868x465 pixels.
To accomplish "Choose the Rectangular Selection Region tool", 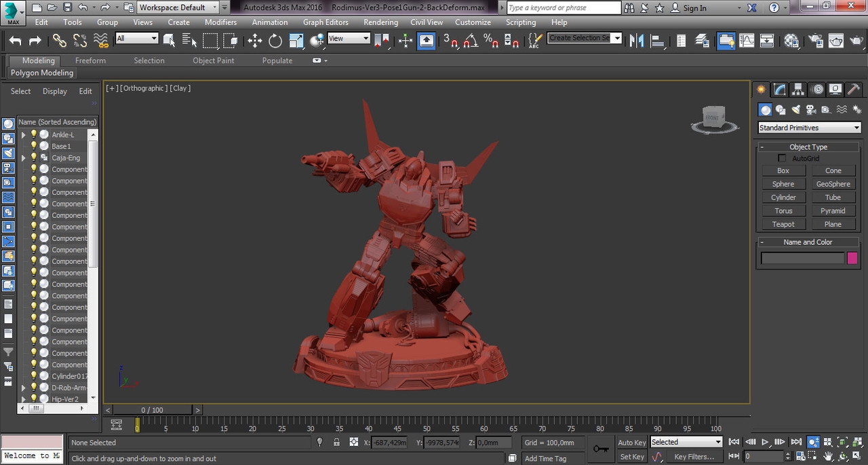I will click(x=210, y=41).
